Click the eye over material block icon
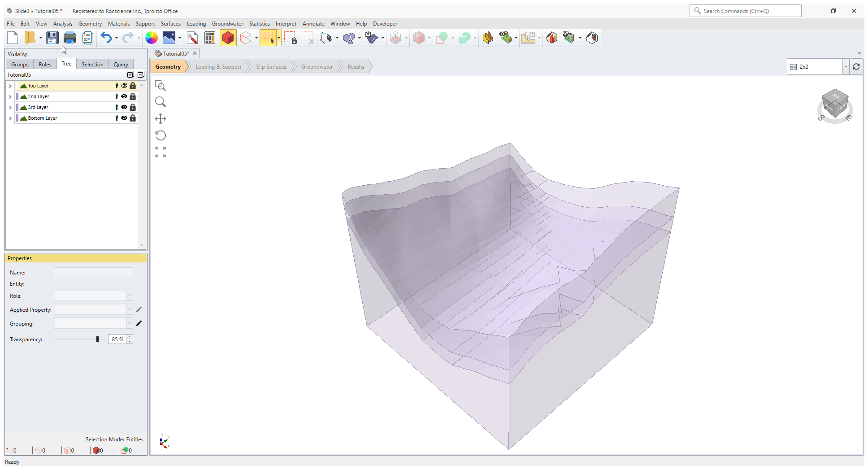Viewport: 868px width, 470px height. click(505, 38)
